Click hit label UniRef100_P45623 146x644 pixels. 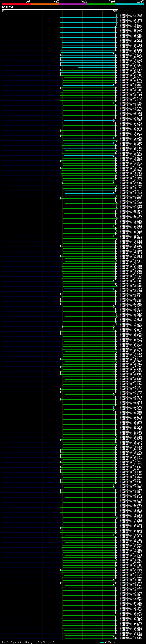[131, 55]
